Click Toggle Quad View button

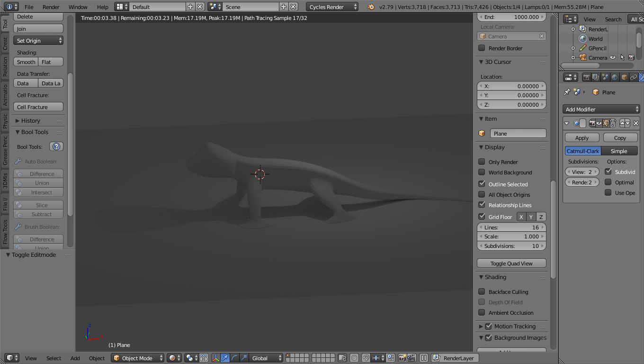click(x=511, y=263)
